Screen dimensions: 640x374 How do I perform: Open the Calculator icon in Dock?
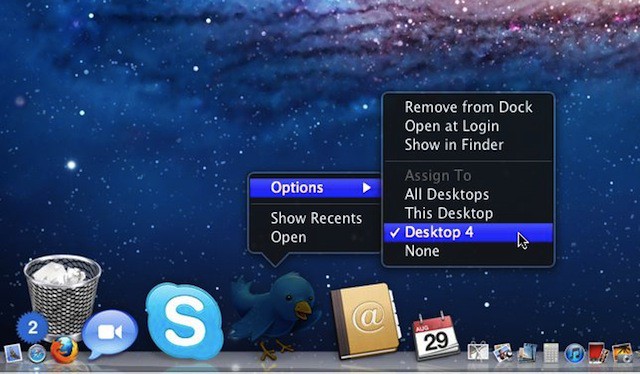(551, 353)
